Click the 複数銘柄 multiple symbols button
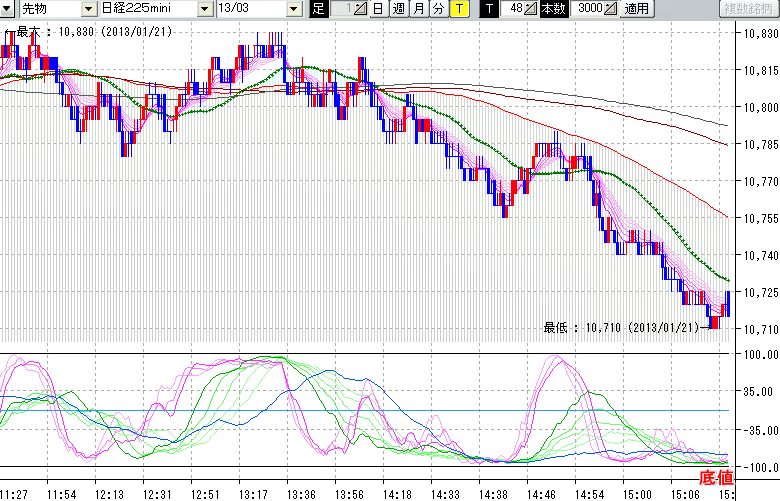This screenshot has height=501, width=780. tap(749, 9)
